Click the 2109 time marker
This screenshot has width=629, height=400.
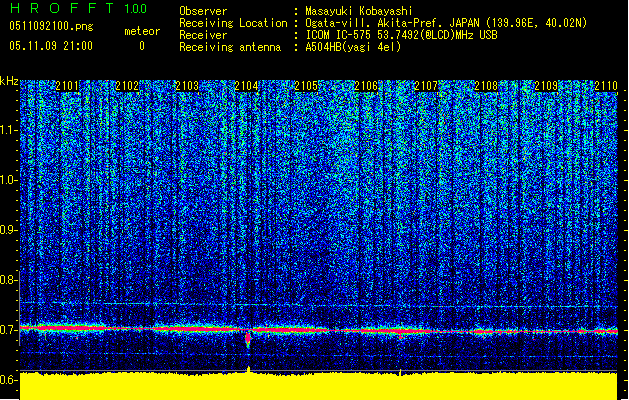click(x=546, y=86)
